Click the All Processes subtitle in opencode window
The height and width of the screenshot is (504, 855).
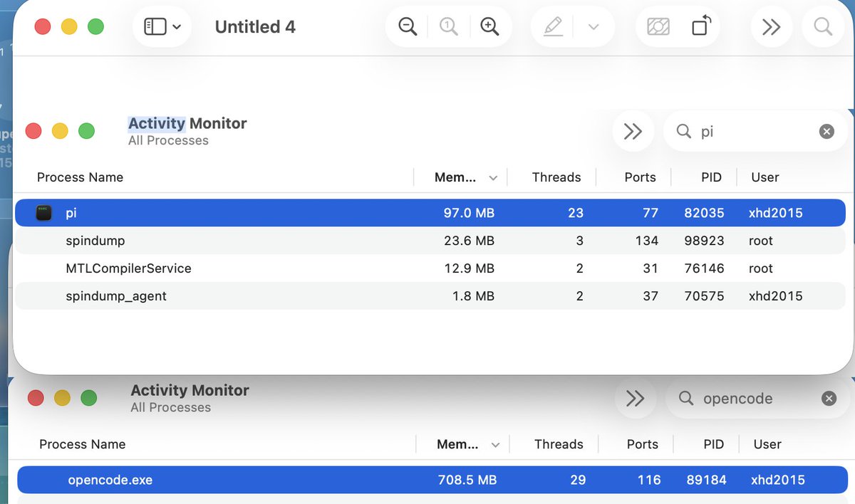tap(170, 408)
